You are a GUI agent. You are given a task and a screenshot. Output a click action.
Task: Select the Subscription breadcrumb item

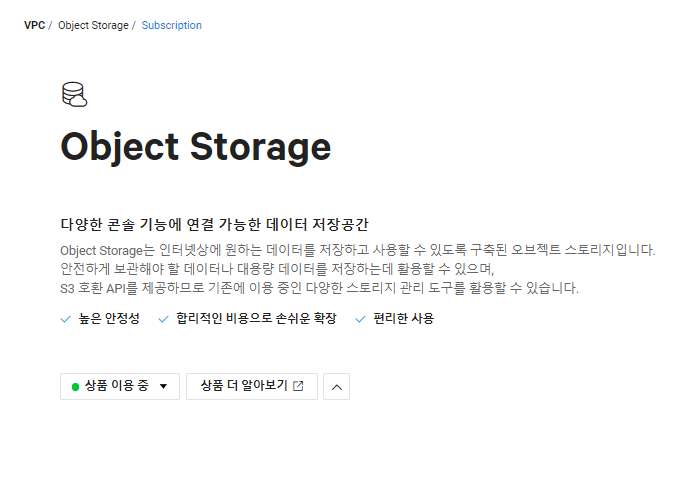171,25
